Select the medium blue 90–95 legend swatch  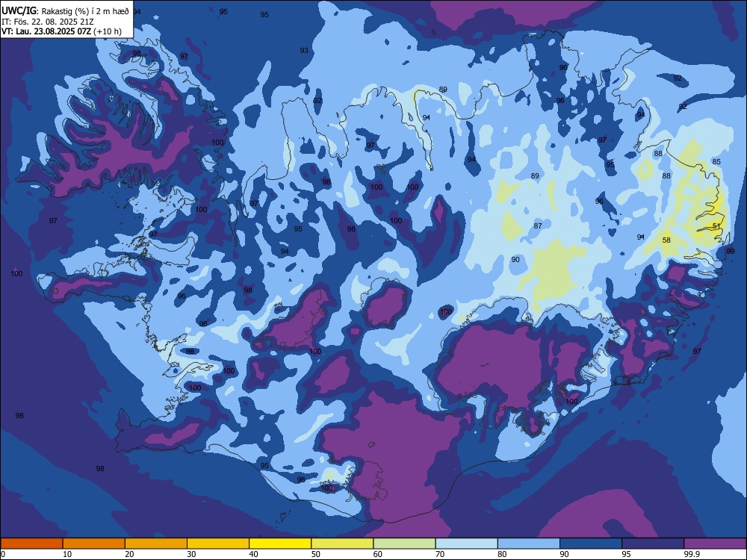591,544
